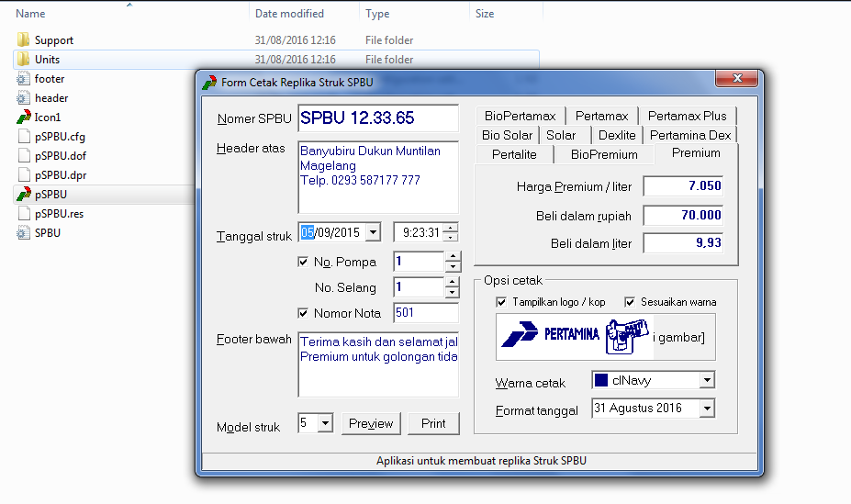
Task: Click the time field showing 9:23:31
Action: (419, 233)
